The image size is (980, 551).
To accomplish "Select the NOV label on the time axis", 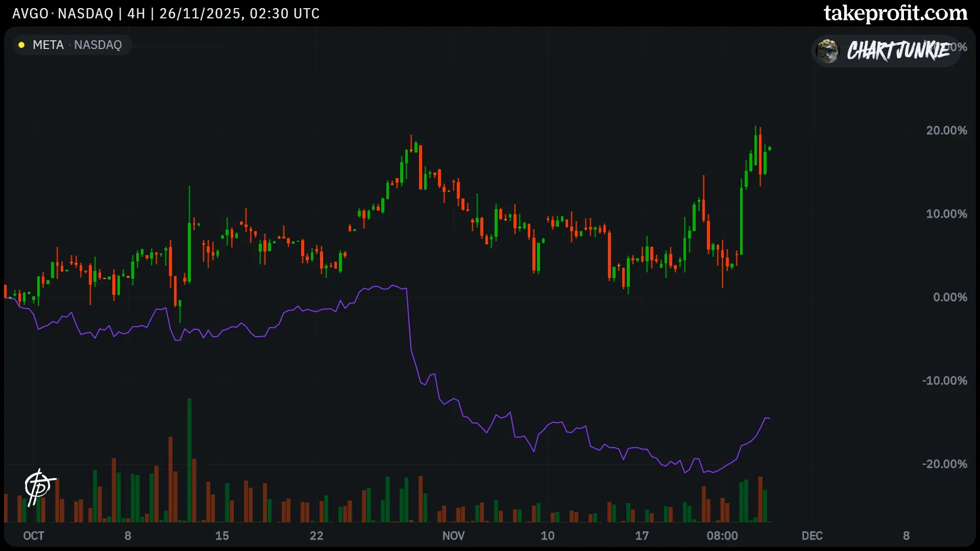I will tap(453, 536).
